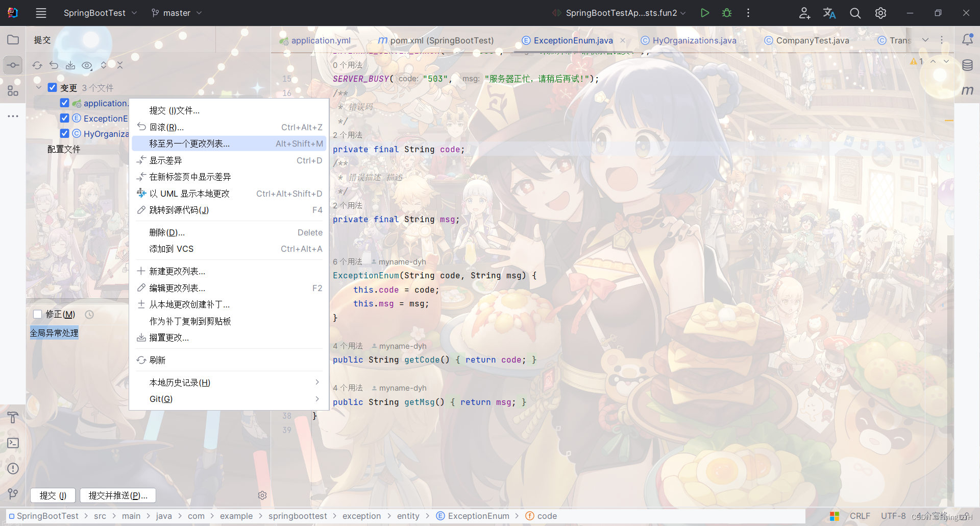
Task: Open the Git tool window
Action: click(13, 494)
